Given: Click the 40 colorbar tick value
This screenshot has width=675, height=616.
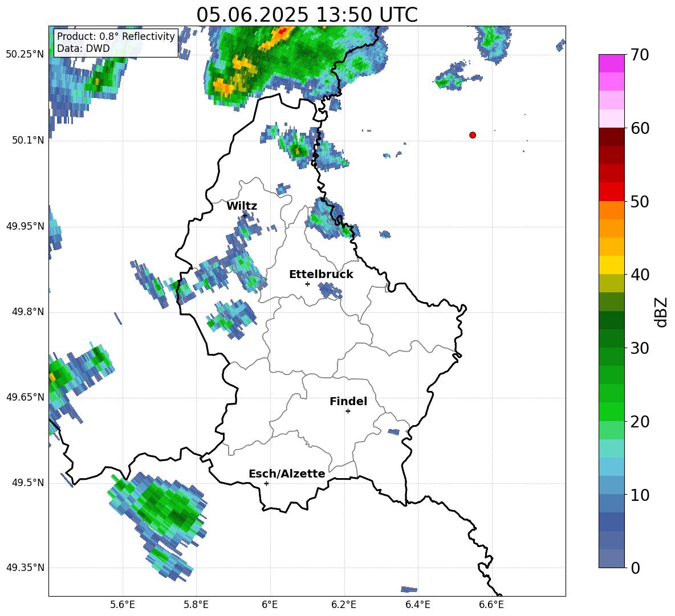Looking at the screenshot, I should [640, 275].
